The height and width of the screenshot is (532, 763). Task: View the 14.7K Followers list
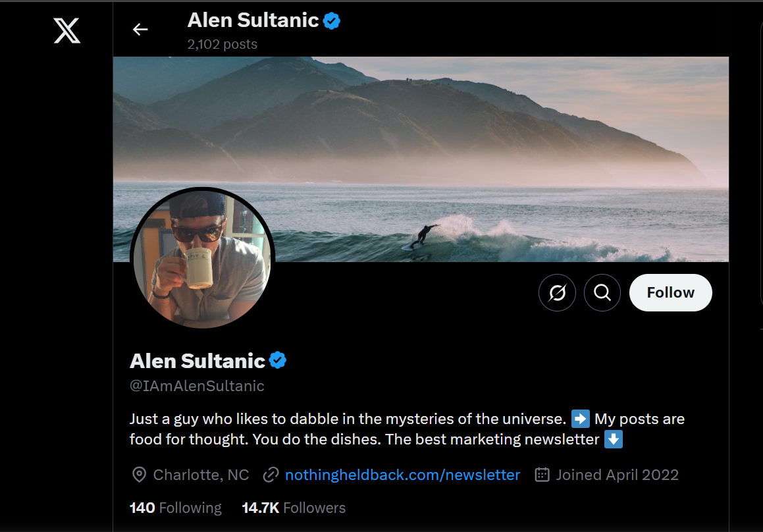coord(293,508)
